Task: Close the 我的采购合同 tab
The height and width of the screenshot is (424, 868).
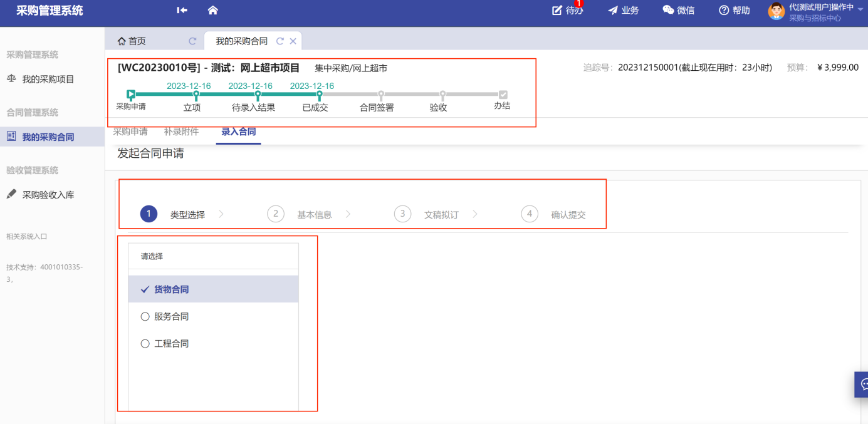Action: coord(293,41)
